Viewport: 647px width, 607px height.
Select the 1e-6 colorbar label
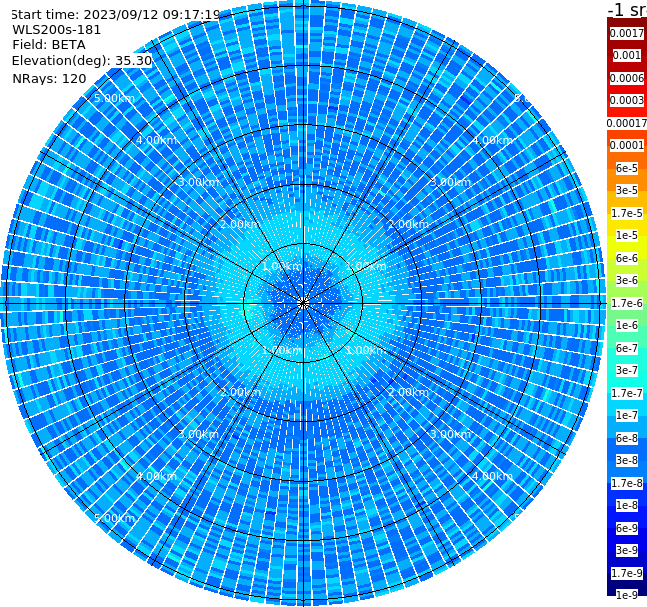pos(627,325)
